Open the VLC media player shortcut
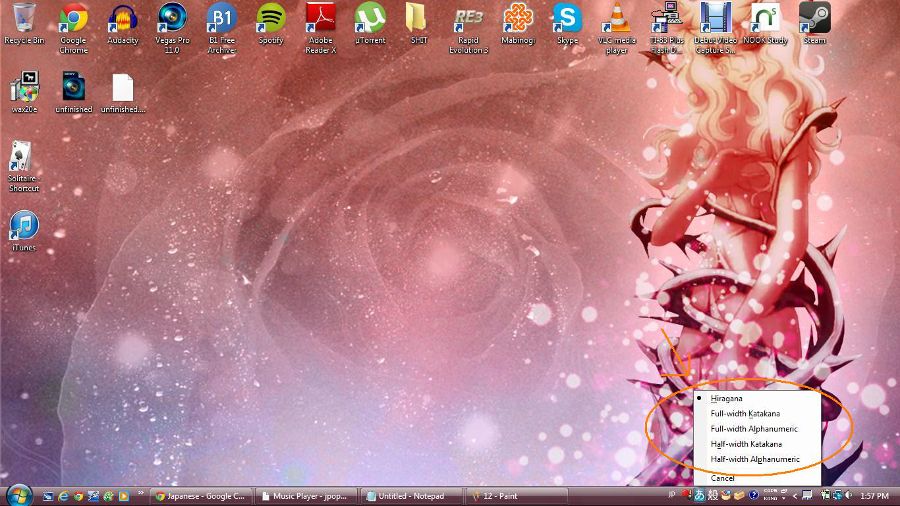The width and height of the screenshot is (900, 506). (617, 20)
